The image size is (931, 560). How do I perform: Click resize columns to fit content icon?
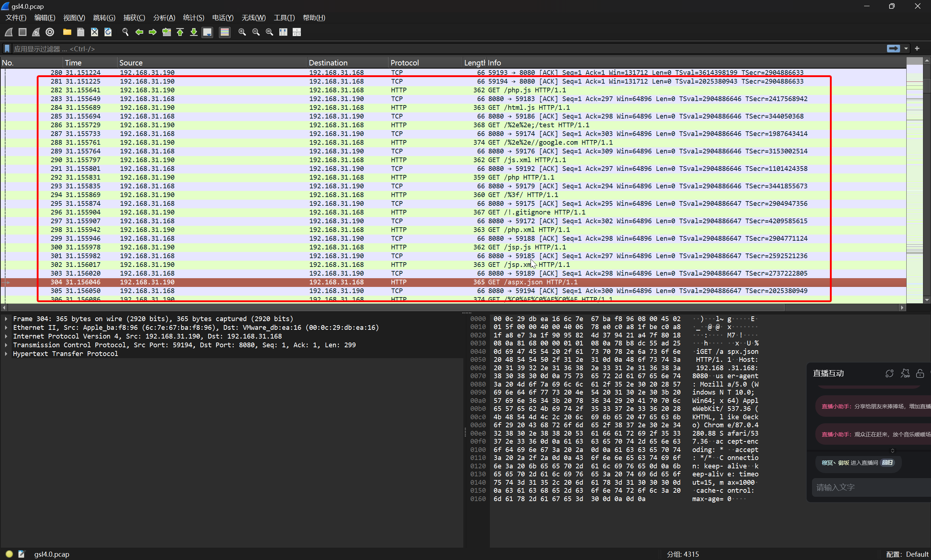pyautogui.click(x=283, y=32)
